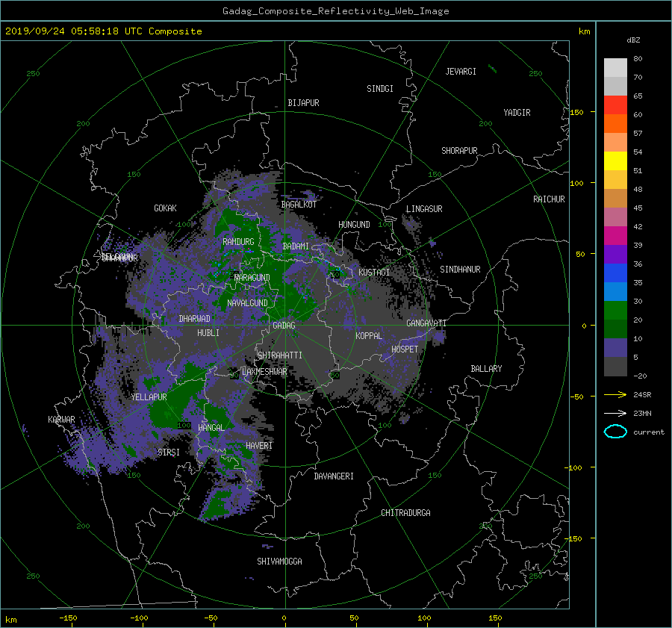Click the CHITRADURGA city label

pyautogui.click(x=405, y=513)
